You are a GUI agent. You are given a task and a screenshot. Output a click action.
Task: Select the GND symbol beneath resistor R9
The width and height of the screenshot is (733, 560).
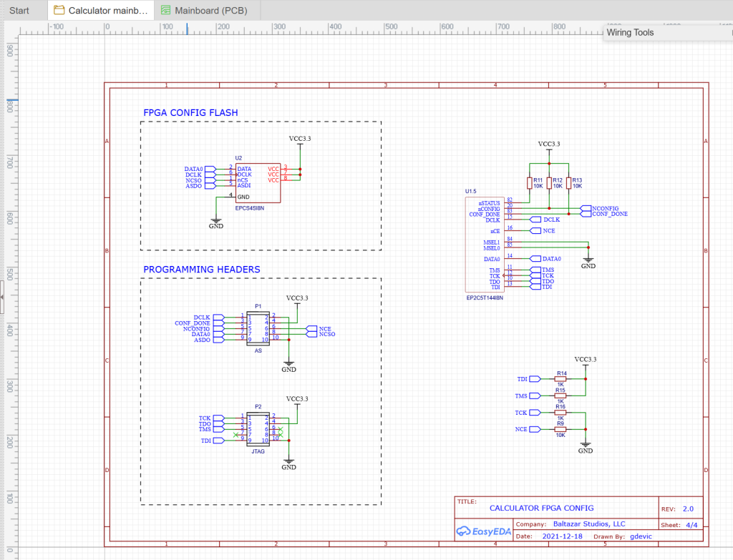585,447
